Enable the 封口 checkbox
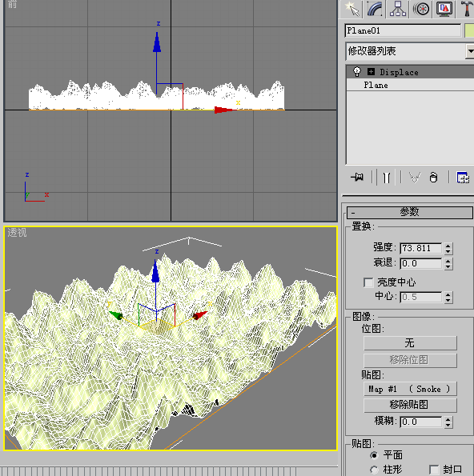This screenshot has height=476, width=474. (x=434, y=470)
